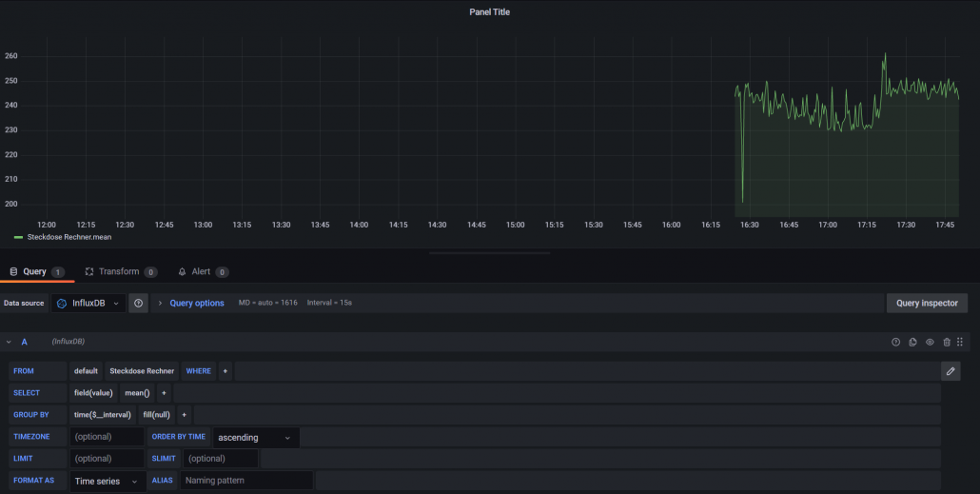Screen dimensions: 980x494
Task: Click the Panel Title header
Action: (489, 11)
